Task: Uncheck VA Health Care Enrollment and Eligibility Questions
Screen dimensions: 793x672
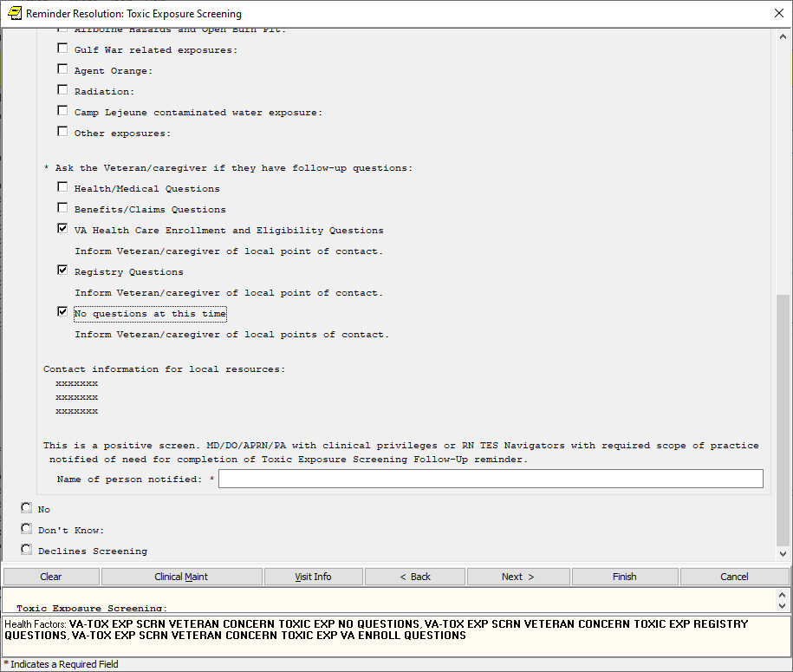Action: pos(62,229)
